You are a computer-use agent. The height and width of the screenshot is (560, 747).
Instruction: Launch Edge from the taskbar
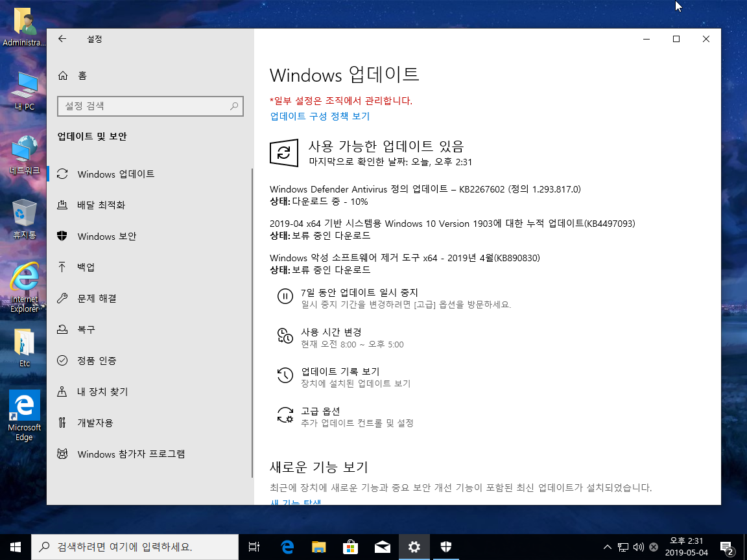pyautogui.click(x=287, y=547)
